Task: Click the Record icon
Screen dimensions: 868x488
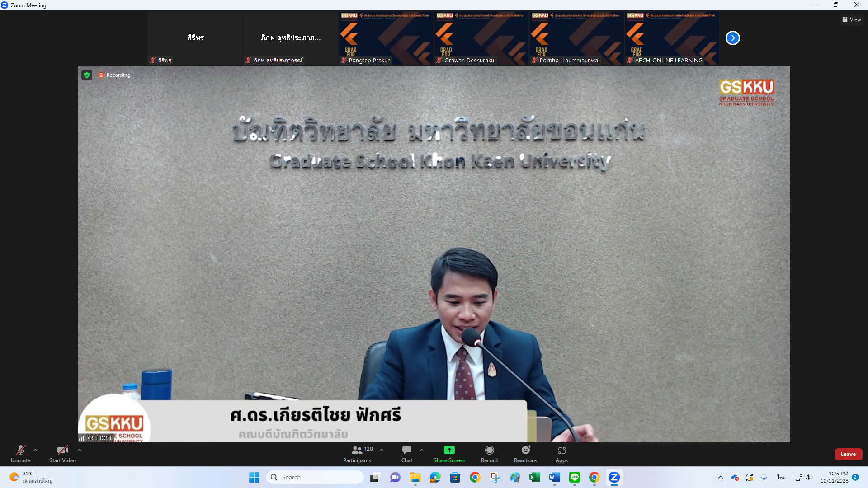Action: point(489,450)
